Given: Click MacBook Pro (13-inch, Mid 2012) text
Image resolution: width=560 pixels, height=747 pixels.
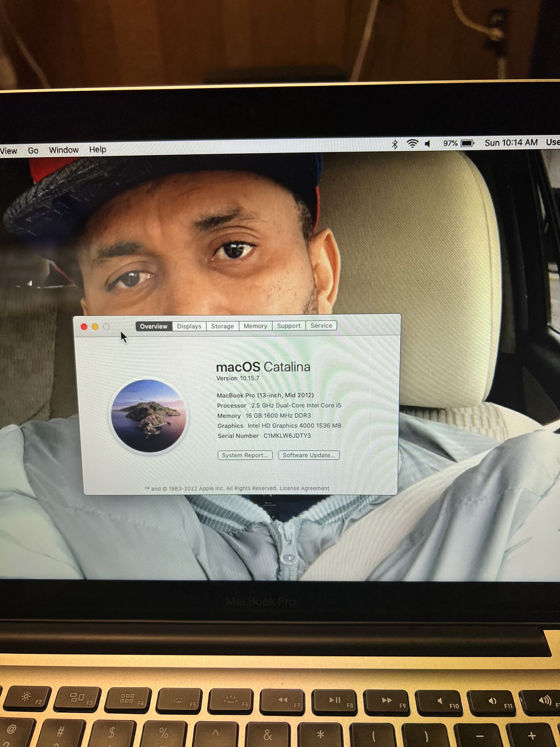Looking at the screenshot, I should 265,395.
